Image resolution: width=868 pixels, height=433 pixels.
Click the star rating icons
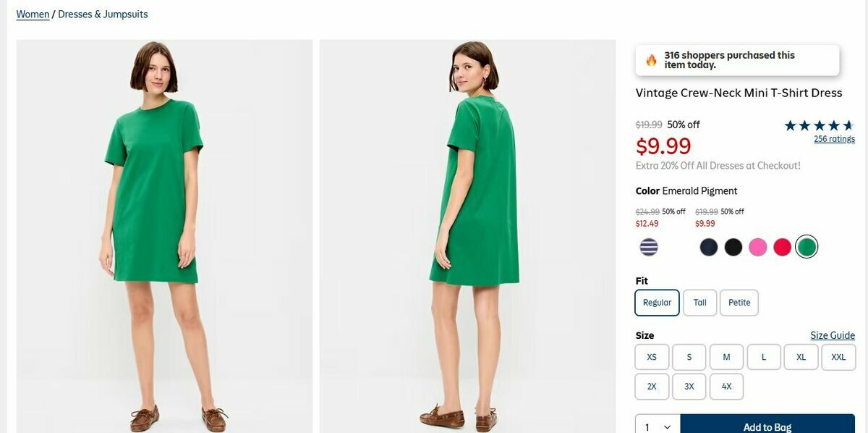tap(819, 125)
